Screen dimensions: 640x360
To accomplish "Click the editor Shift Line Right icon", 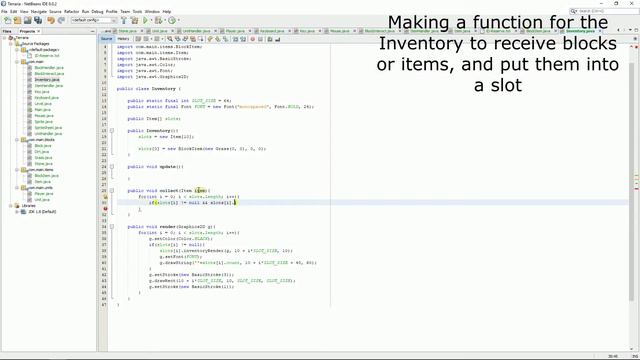I will pos(243,39).
